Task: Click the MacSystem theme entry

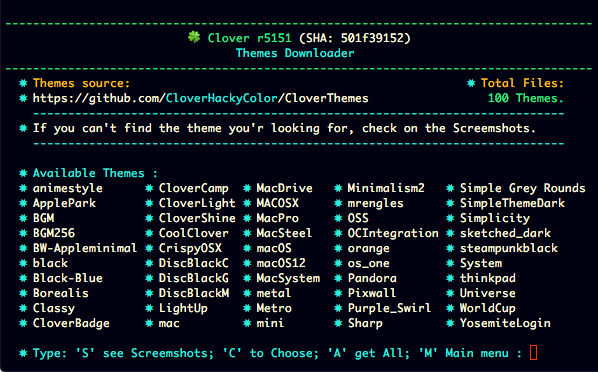Action: (x=288, y=278)
